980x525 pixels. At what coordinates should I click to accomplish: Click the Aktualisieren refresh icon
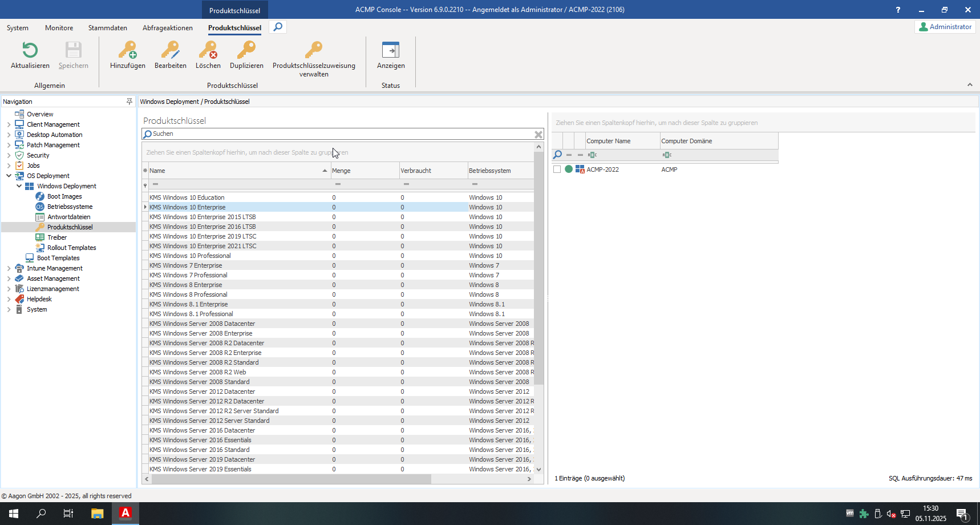pyautogui.click(x=30, y=51)
